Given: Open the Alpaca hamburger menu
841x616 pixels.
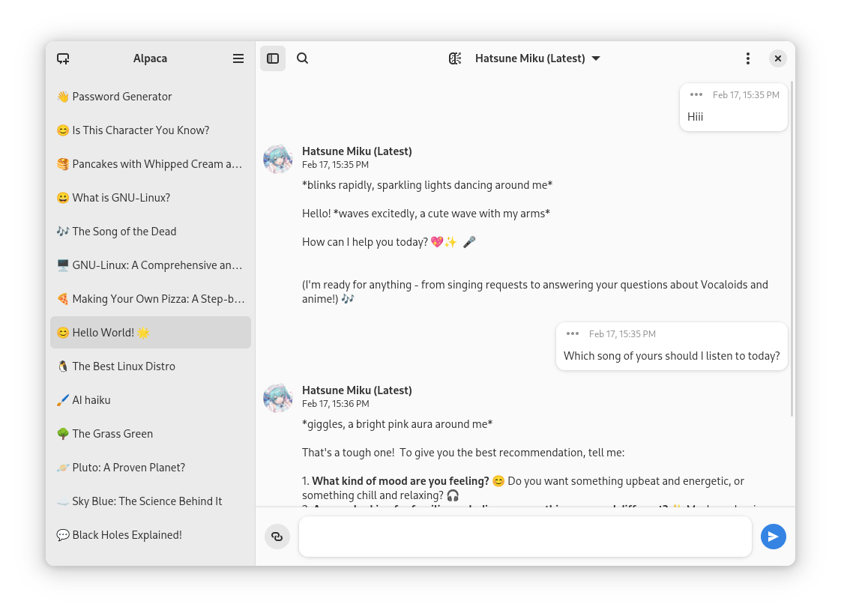Looking at the screenshot, I should coord(238,58).
